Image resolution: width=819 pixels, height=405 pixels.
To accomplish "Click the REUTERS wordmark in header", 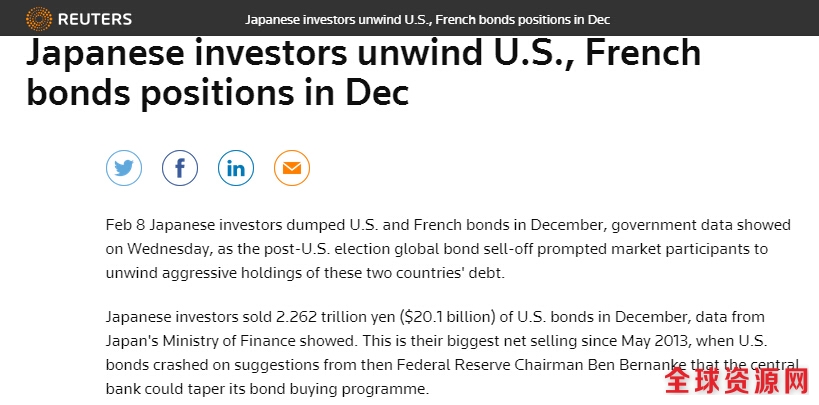I will tap(95, 20).
